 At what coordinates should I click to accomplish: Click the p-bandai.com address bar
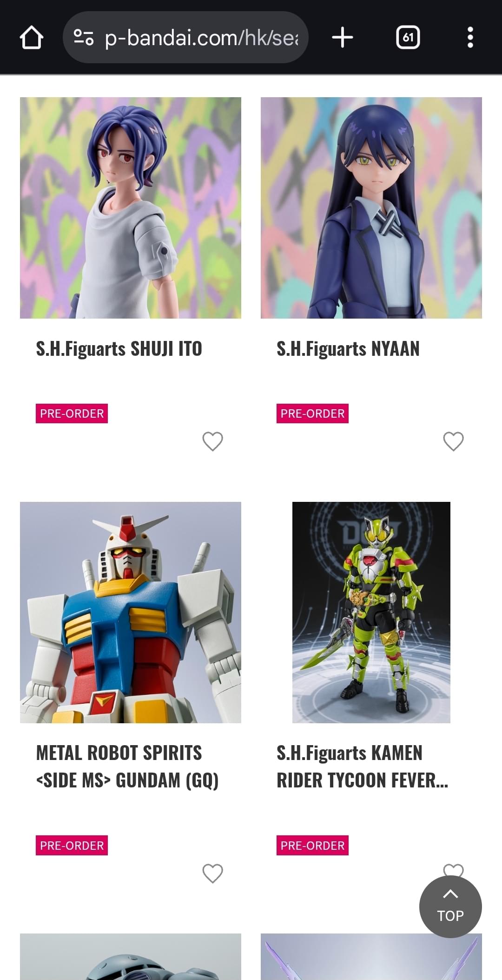[x=185, y=37]
